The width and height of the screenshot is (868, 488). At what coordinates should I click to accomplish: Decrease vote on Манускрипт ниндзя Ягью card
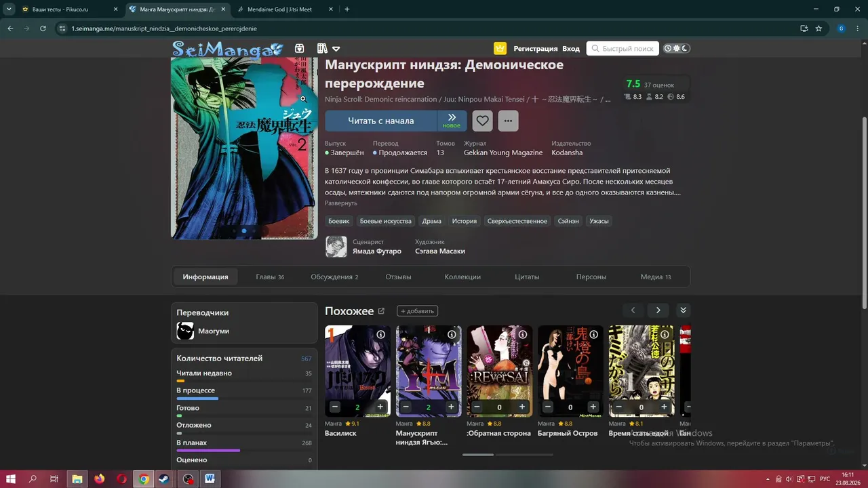tap(406, 407)
